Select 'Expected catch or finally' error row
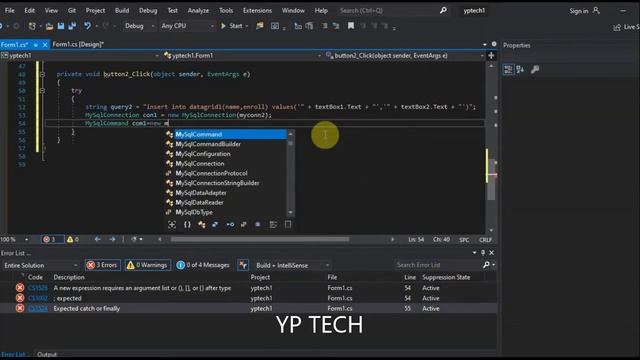The height and width of the screenshot is (360, 640). click(248, 309)
